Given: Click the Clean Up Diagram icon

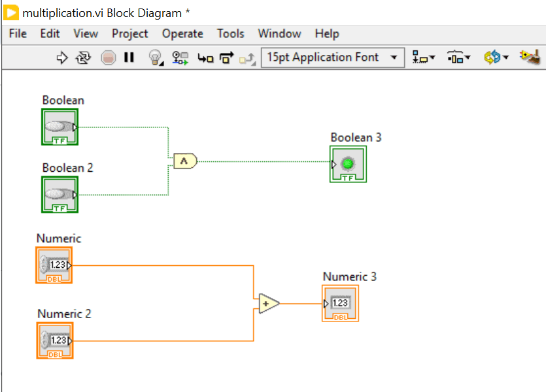Looking at the screenshot, I should coord(529,57).
